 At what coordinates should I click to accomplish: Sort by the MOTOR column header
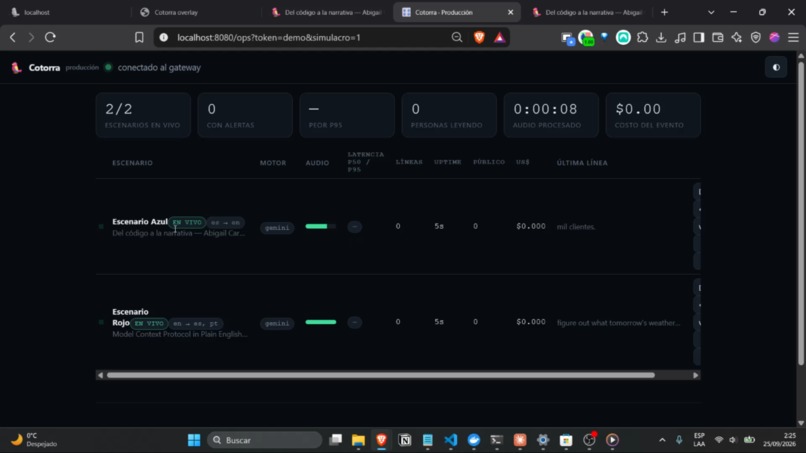click(x=272, y=162)
